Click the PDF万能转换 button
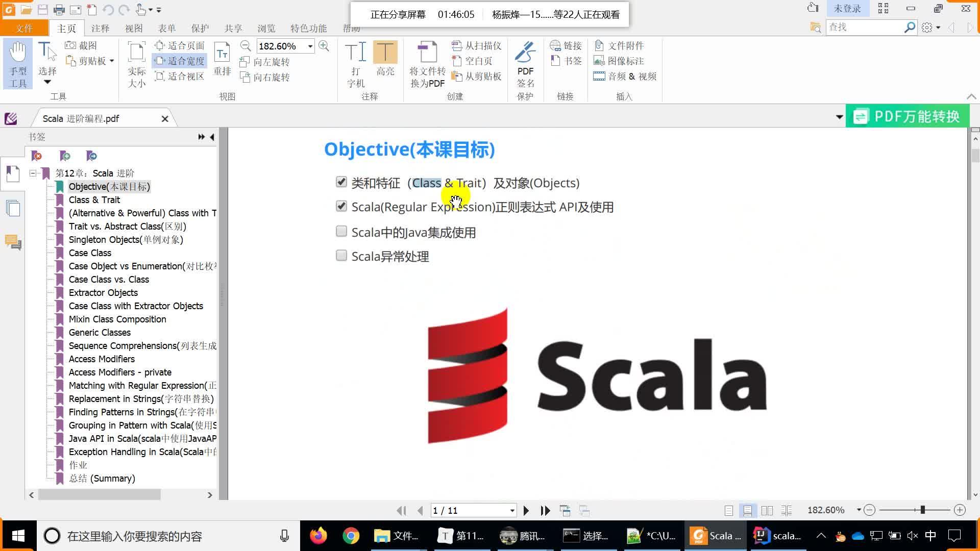Screen dimensions: 980x551 click(x=906, y=116)
